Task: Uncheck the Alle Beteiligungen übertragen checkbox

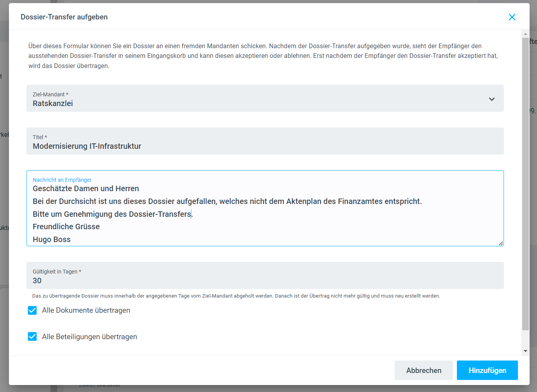Action: [32, 336]
